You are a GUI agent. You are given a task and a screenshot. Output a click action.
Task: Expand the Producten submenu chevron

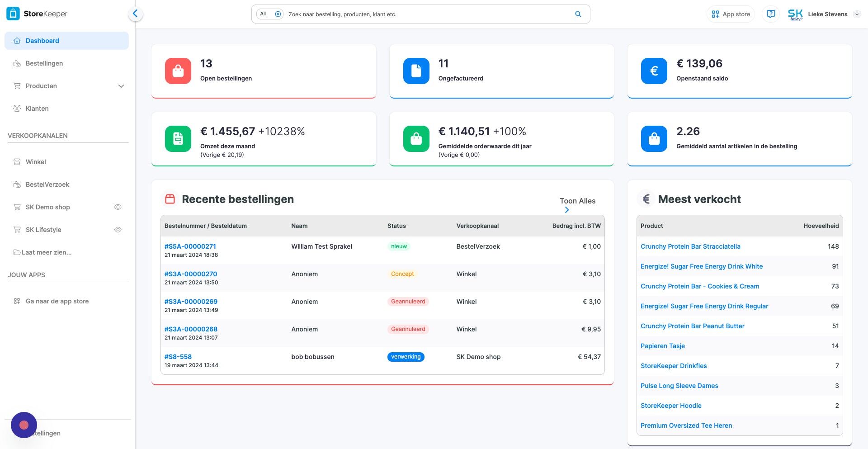click(x=121, y=86)
